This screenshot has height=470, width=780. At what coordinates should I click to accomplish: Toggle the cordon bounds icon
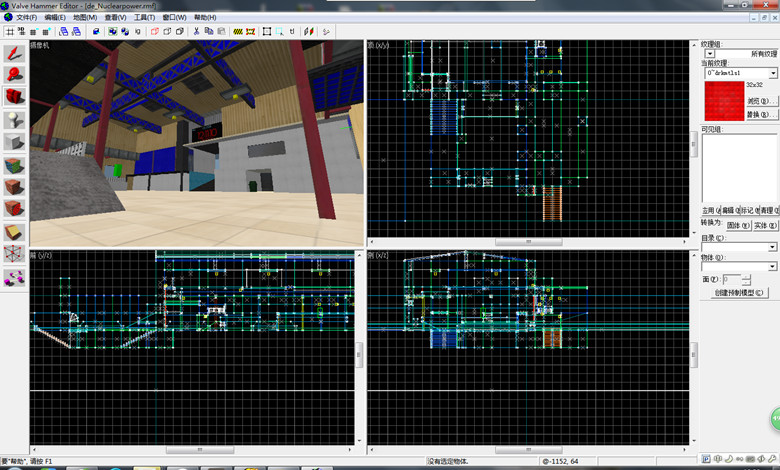click(x=238, y=32)
